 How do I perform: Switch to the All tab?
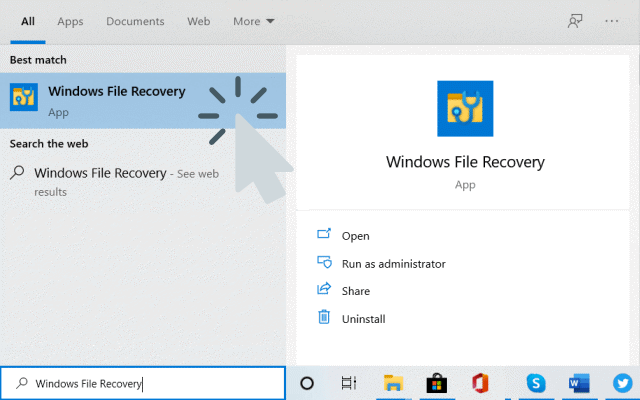[x=28, y=21]
